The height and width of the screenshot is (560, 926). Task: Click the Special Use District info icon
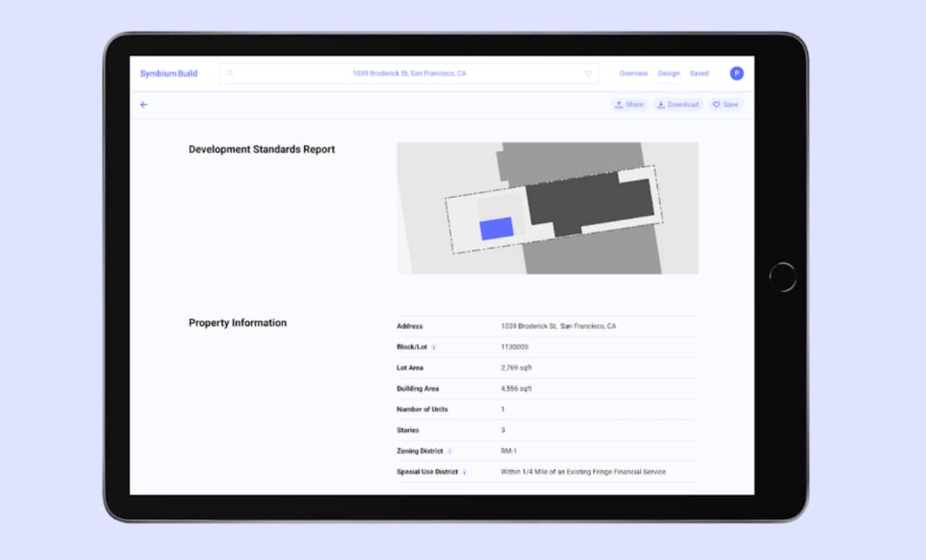(x=465, y=472)
